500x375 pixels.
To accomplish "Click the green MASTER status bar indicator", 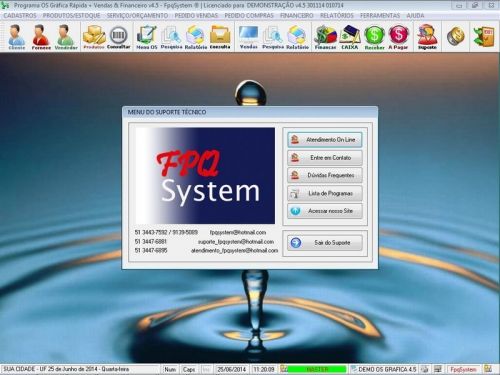I will click(x=317, y=369).
